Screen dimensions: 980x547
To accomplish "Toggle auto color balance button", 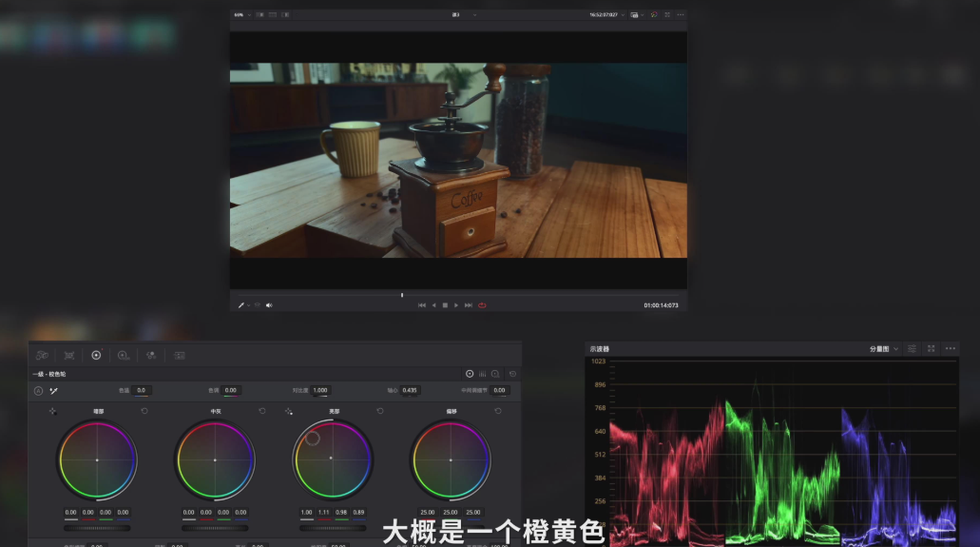I will coord(38,390).
